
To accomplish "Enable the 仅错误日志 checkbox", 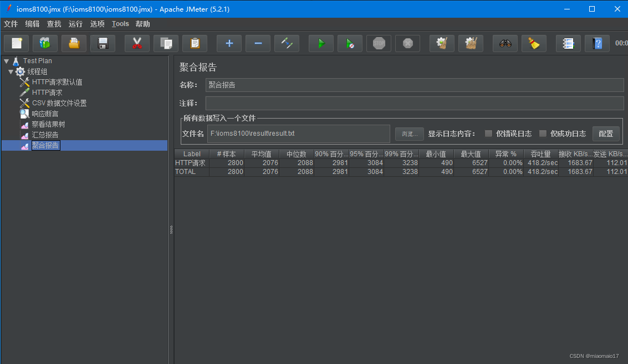I will coord(488,134).
